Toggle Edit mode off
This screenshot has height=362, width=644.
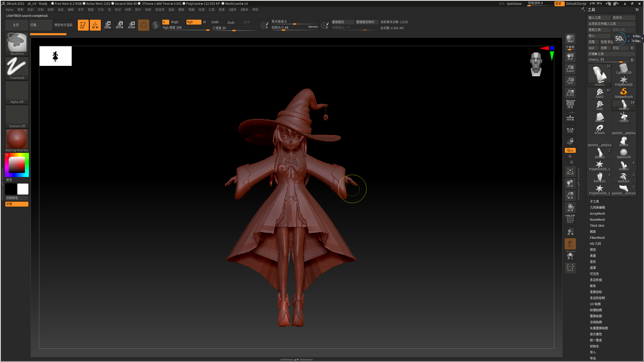click(83, 25)
